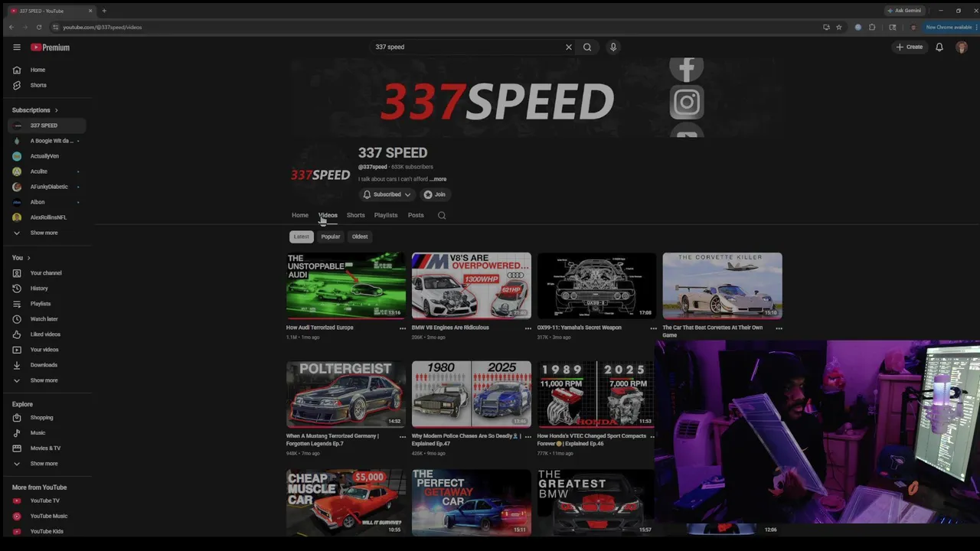980x551 pixels.
Task: Open Facebook link on channel banner
Action: pyautogui.click(x=687, y=69)
